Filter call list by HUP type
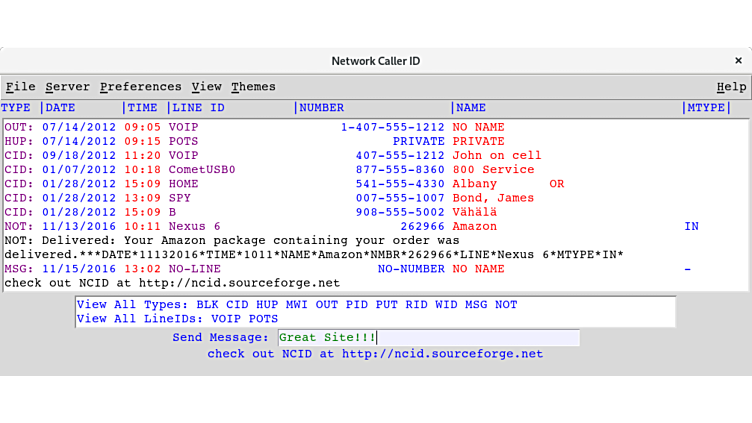The width and height of the screenshot is (752, 423). [265, 305]
